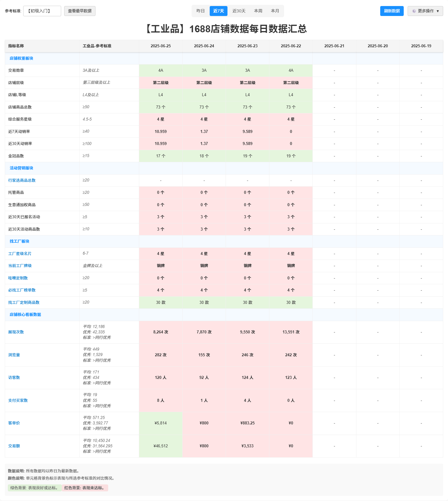Click the 工厂星级名片 metric link
448x501 pixels.
20,254
